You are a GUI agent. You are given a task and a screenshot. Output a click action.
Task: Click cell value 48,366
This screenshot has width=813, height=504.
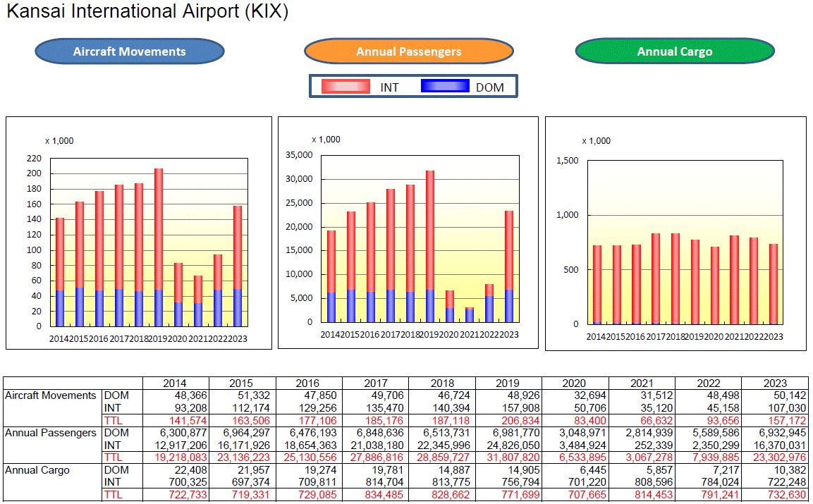191,395
